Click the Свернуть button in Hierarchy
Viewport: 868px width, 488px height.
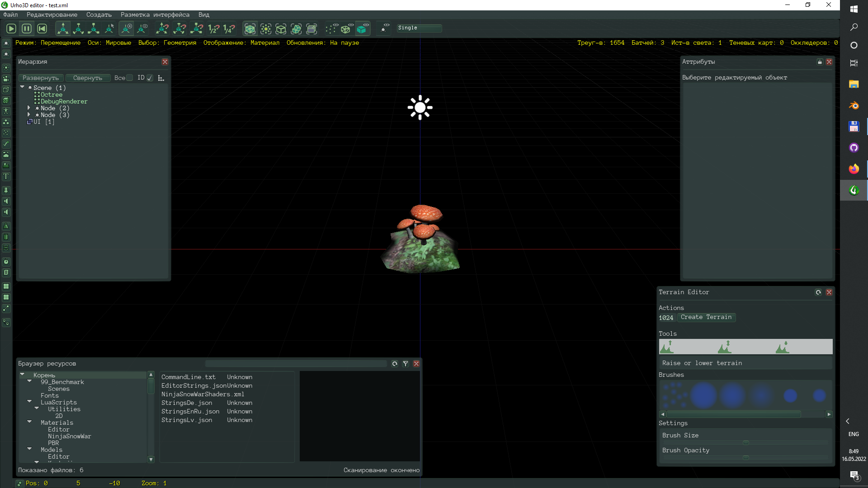coord(88,78)
